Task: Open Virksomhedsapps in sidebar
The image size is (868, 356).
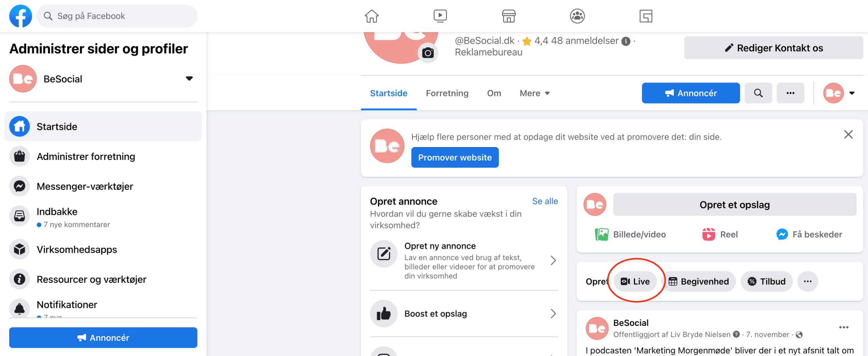Action: [x=103, y=249]
